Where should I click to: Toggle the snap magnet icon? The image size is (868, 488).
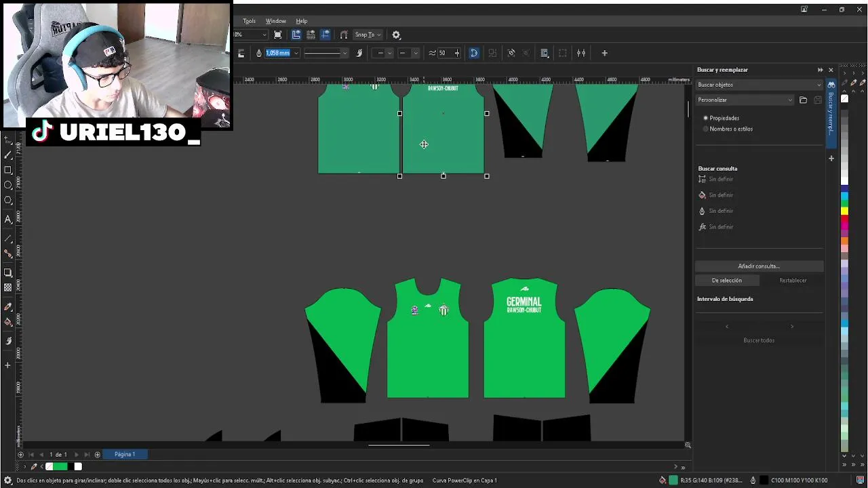click(x=344, y=35)
